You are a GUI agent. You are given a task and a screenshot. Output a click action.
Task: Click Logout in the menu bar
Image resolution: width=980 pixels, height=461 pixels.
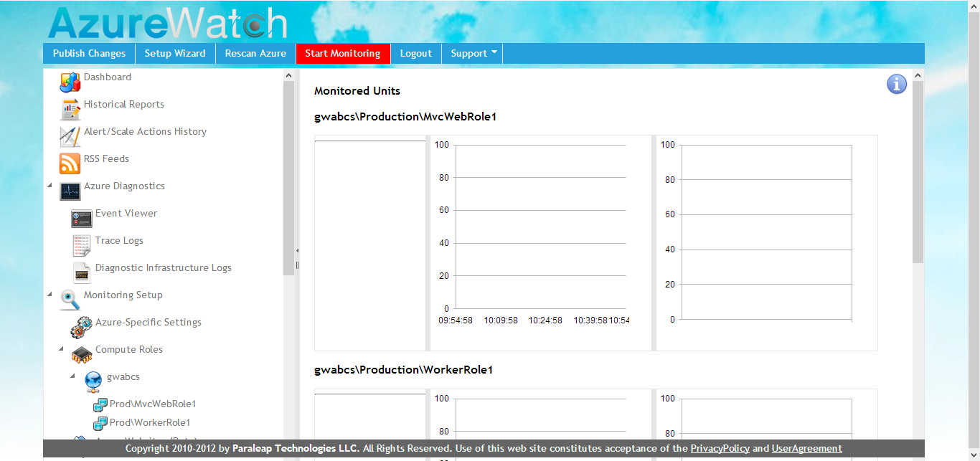coord(416,53)
